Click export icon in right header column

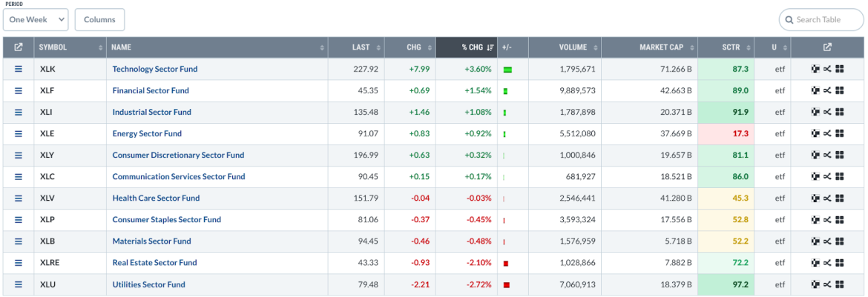click(x=827, y=47)
